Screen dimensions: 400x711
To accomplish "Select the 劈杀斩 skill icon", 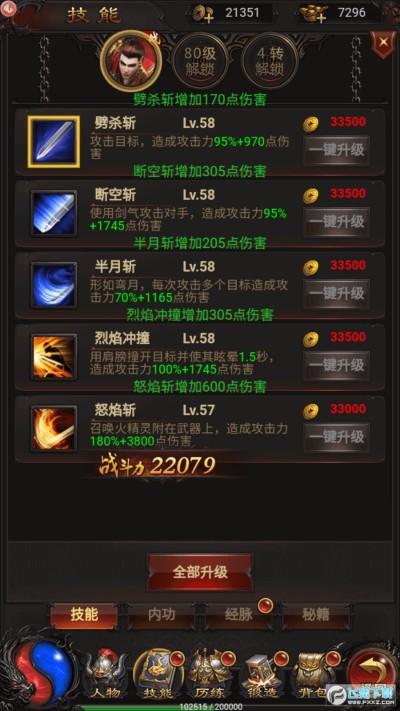I will tap(54, 141).
